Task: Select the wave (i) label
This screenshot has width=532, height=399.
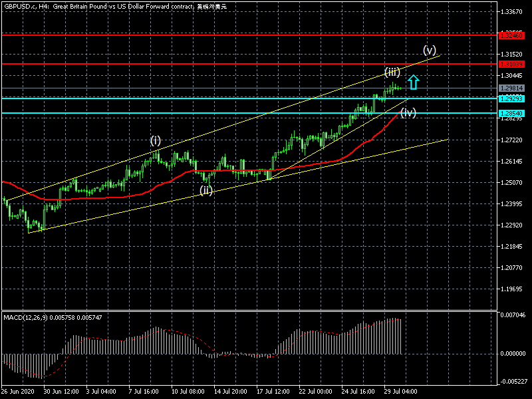Action: coord(155,140)
